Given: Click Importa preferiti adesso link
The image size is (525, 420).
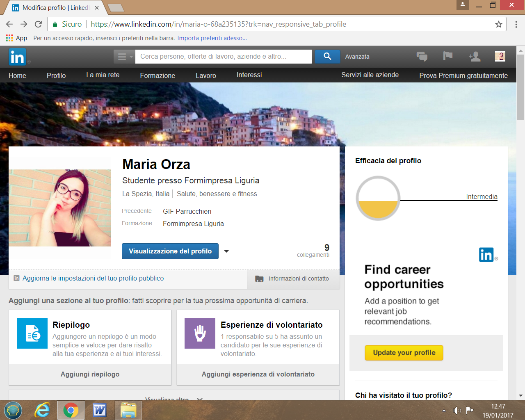Looking at the screenshot, I should [x=212, y=38].
